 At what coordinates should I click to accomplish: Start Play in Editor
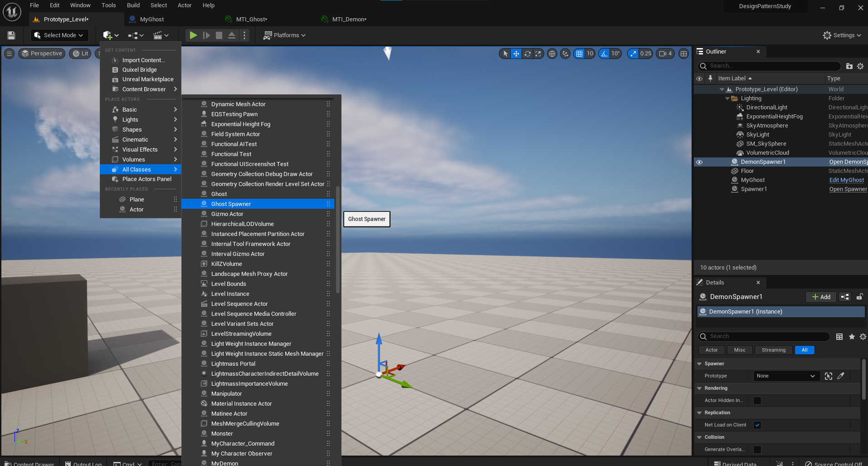193,35
